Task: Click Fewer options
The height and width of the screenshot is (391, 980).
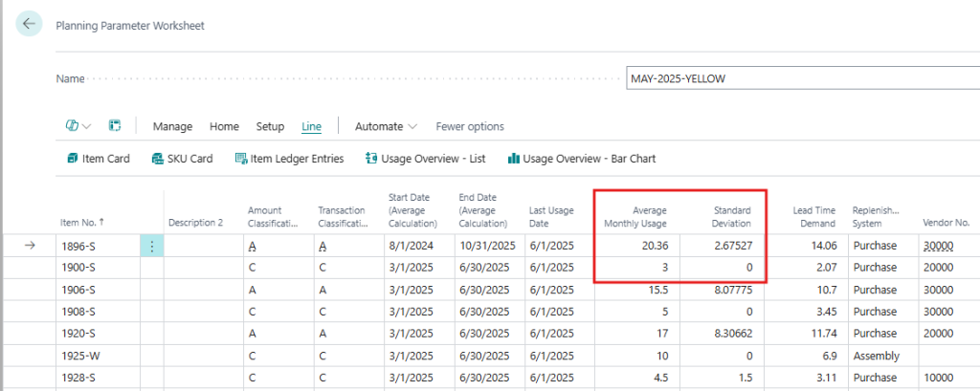Action: (469, 126)
